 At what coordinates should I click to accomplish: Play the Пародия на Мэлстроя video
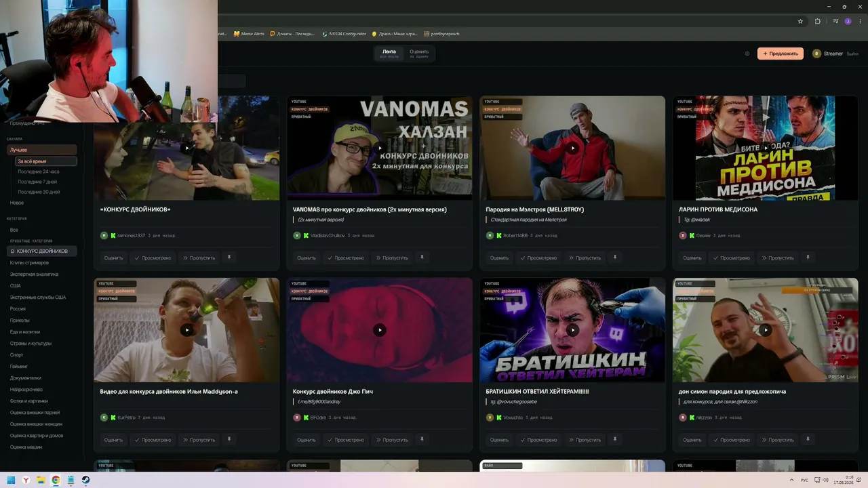(x=572, y=148)
